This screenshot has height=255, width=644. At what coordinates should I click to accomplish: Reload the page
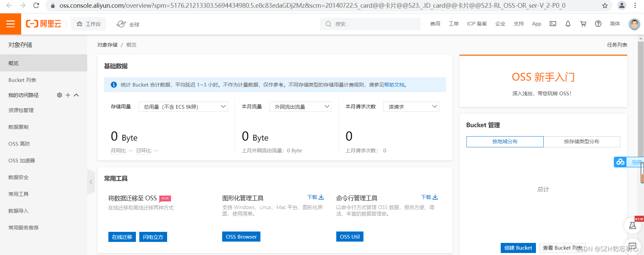pos(36,5)
